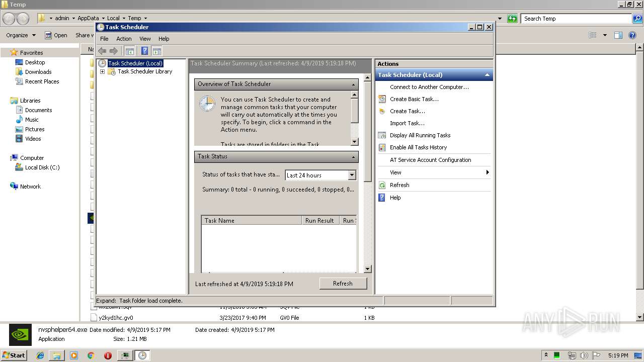Click the Start button
644x362 pixels.
pyautogui.click(x=14, y=355)
